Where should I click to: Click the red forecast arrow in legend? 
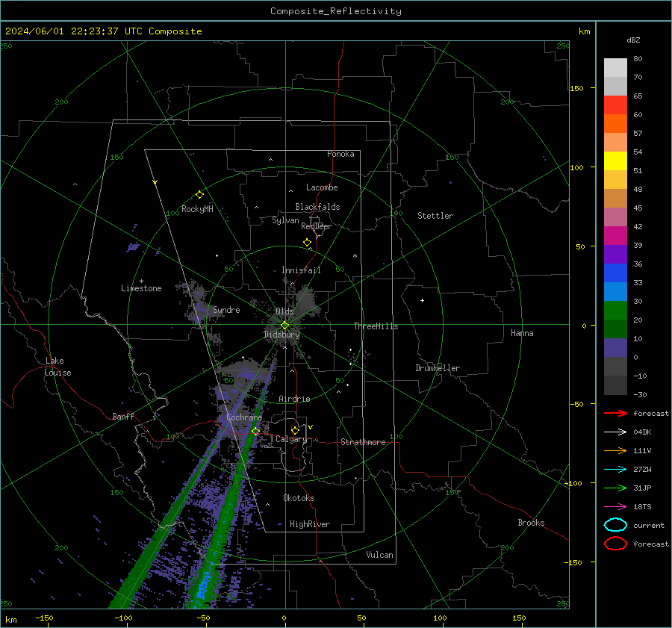click(x=615, y=413)
